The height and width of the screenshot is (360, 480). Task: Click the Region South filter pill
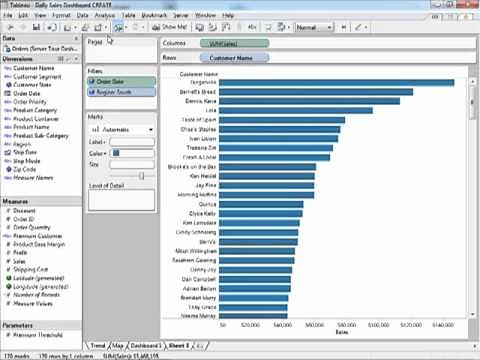click(121, 92)
